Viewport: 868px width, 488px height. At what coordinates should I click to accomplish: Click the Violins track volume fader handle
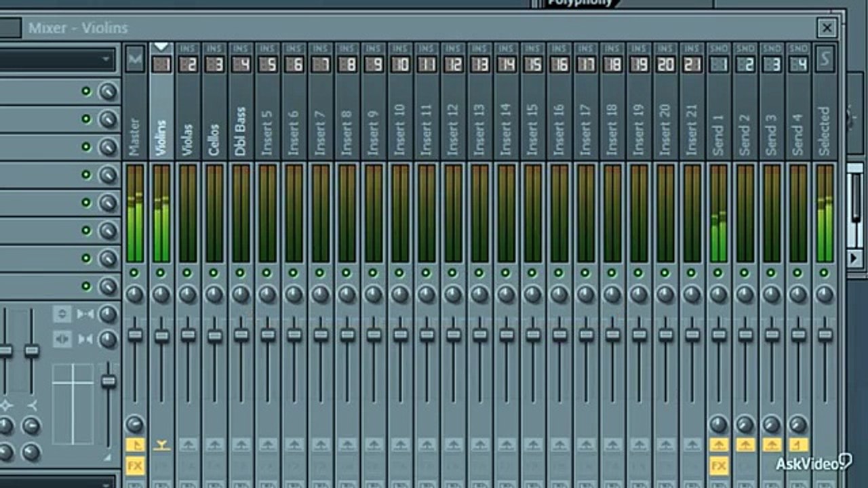tap(161, 335)
